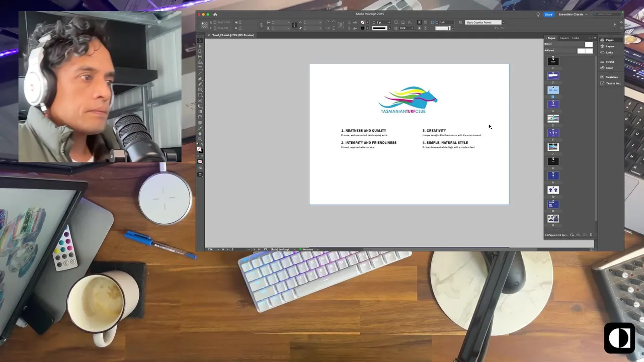
Task: Click the reference point locator grid
Action: 204,25
